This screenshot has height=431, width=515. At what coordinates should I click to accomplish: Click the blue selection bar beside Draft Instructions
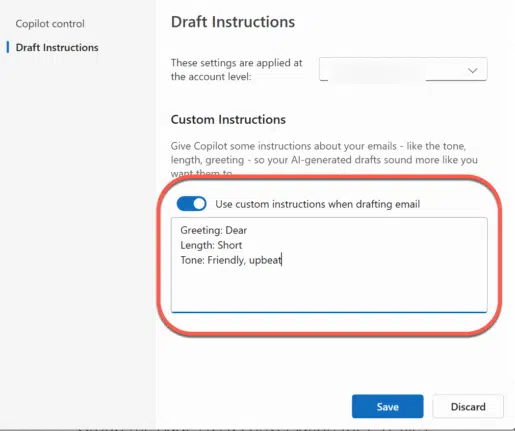[8, 47]
